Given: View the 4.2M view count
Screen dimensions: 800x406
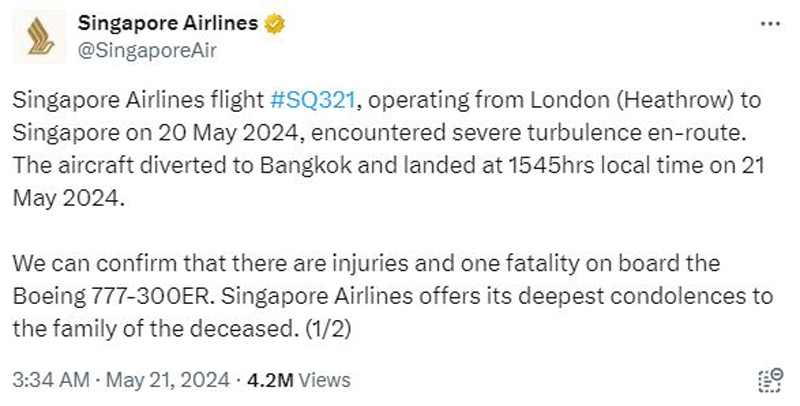Looking at the screenshot, I should coord(270,380).
